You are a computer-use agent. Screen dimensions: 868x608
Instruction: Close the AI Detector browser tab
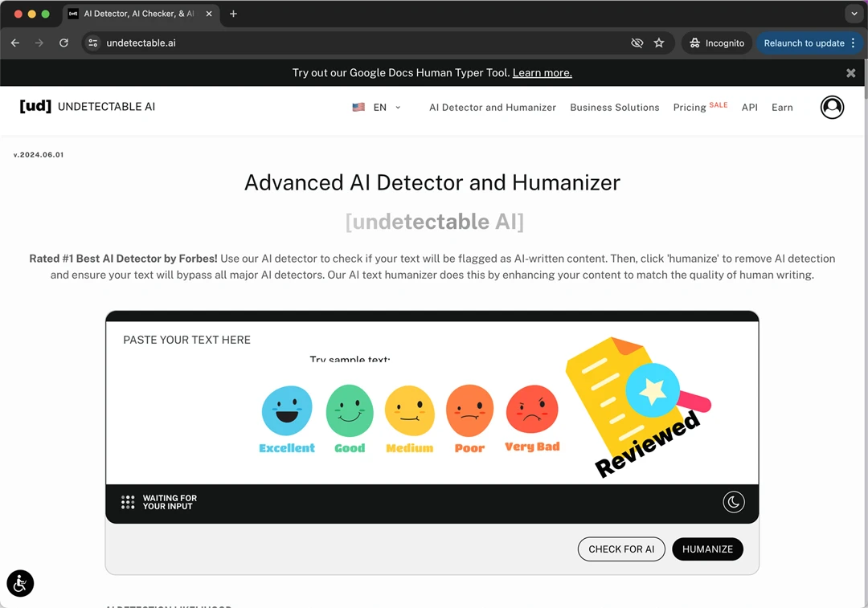click(209, 14)
